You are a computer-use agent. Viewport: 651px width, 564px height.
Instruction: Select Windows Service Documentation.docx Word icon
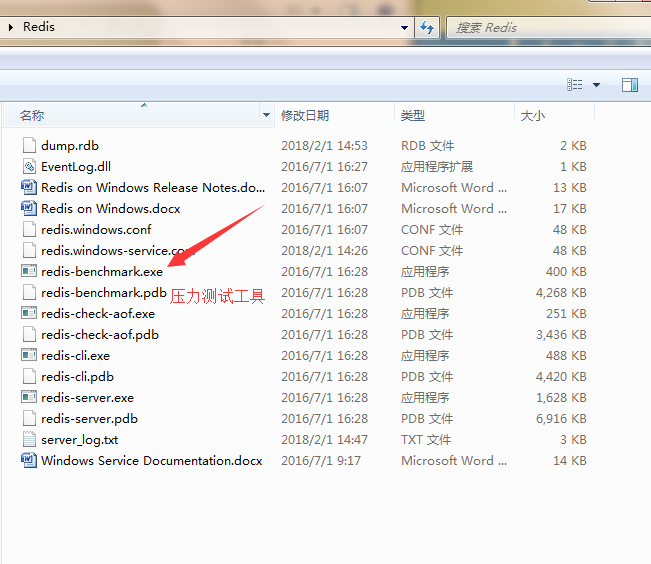pyautogui.click(x=29, y=460)
